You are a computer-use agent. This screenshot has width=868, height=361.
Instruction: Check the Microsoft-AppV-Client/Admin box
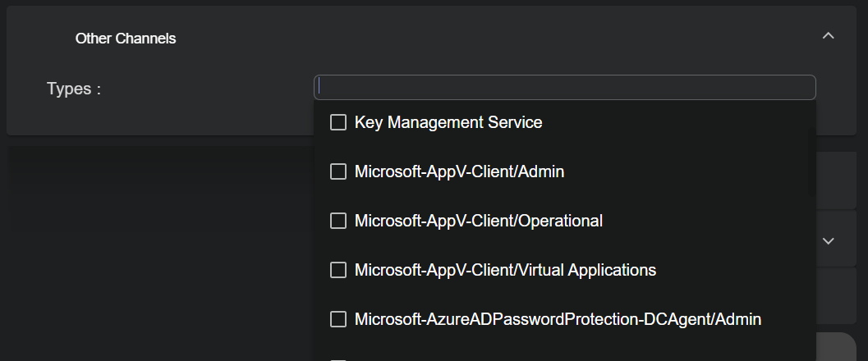pos(338,171)
